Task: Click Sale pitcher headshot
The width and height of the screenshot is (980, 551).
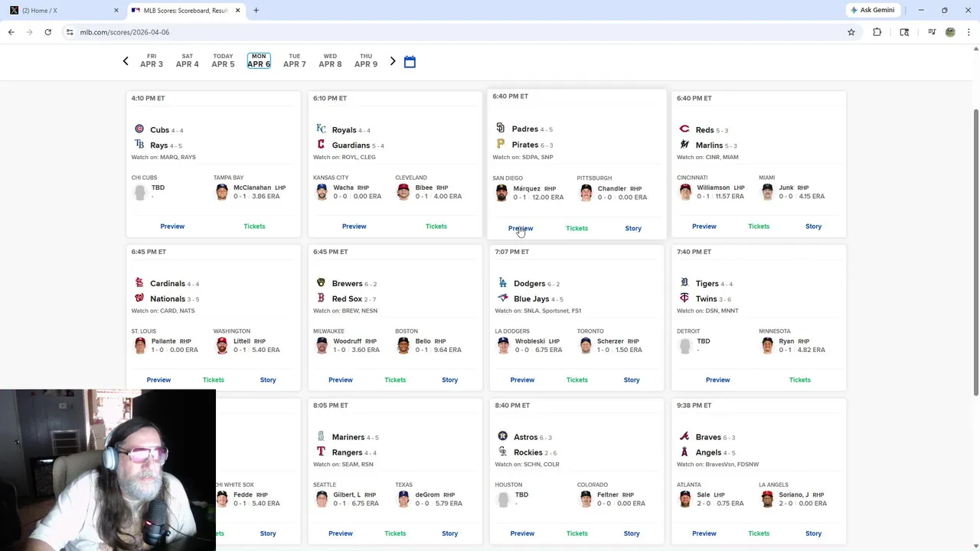Action: (x=685, y=499)
